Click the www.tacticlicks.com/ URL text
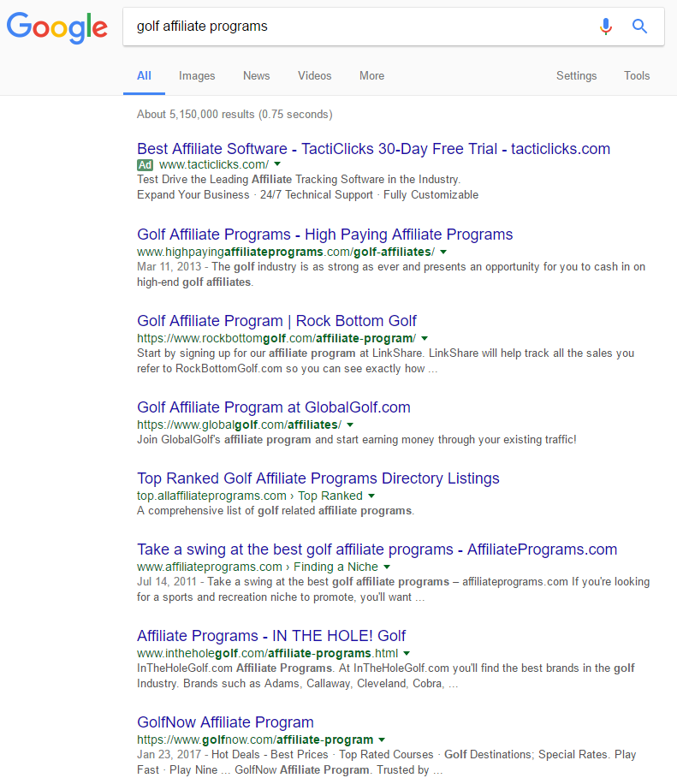677x784 pixels. click(x=214, y=164)
